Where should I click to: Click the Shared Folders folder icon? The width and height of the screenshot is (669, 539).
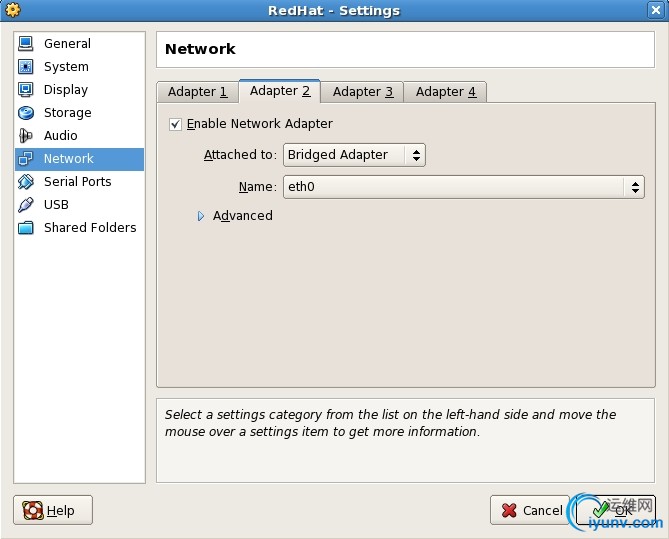click(26, 228)
